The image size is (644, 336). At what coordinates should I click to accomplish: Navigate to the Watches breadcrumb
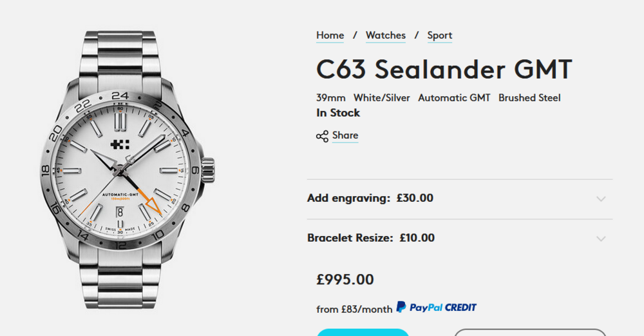click(386, 35)
